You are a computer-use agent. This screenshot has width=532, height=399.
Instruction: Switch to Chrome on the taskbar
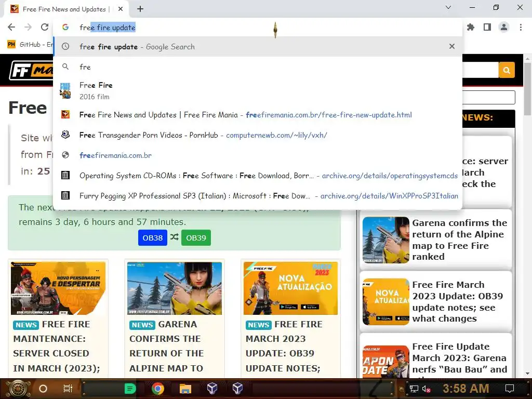158,389
